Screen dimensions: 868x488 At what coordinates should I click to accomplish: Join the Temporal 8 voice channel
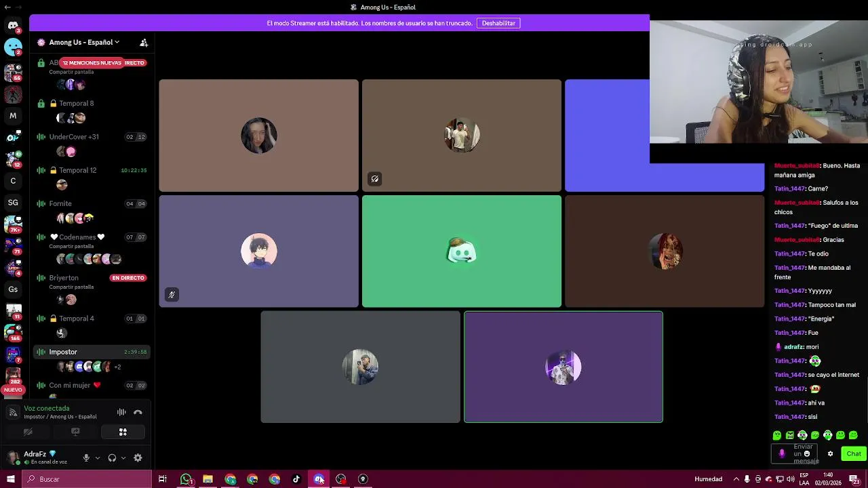92,103
